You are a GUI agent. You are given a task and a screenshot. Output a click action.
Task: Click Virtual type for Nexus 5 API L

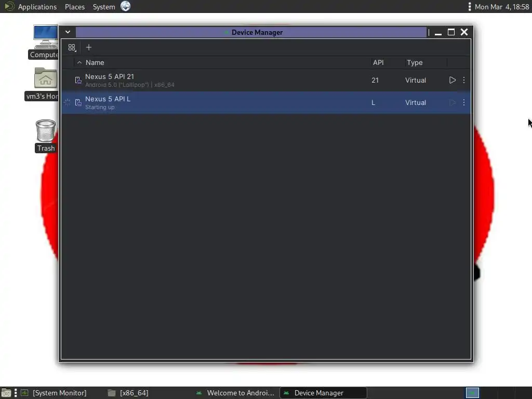pyautogui.click(x=415, y=102)
